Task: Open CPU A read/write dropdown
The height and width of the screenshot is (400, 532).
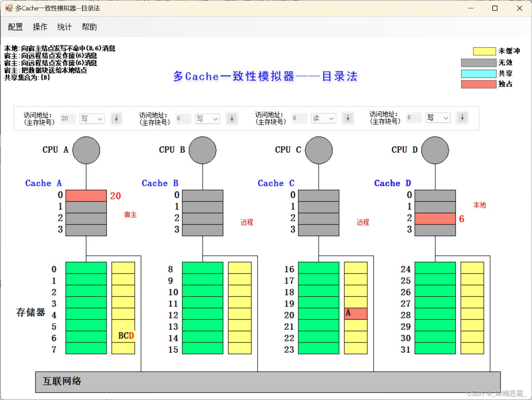Action: point(92,119)
